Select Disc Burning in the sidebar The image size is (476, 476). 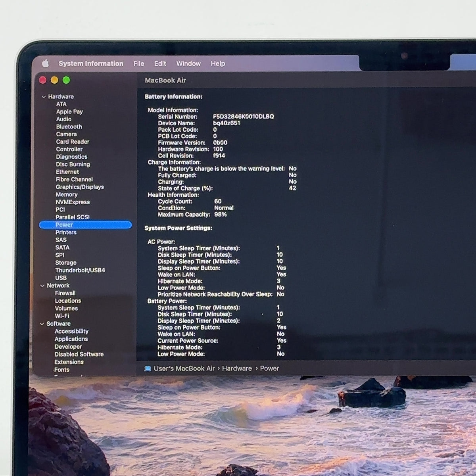pyautogui.click(x=73, y=165)
